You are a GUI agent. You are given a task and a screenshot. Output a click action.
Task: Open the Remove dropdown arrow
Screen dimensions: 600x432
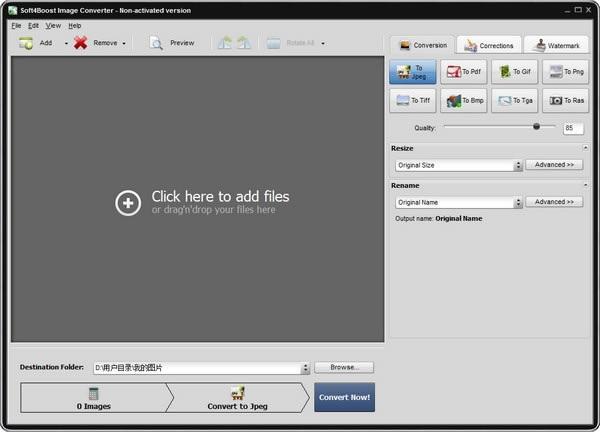coord(124,44)
